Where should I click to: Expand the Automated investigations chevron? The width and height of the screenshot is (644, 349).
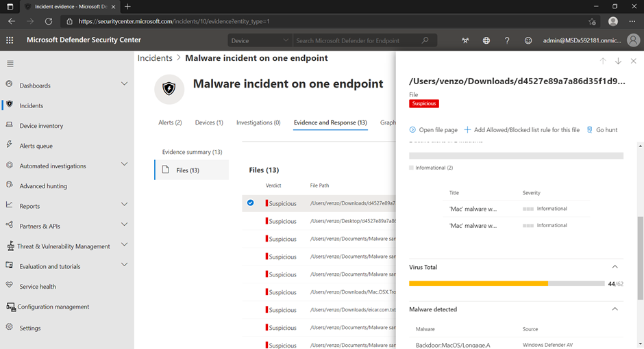click(124, 164)
